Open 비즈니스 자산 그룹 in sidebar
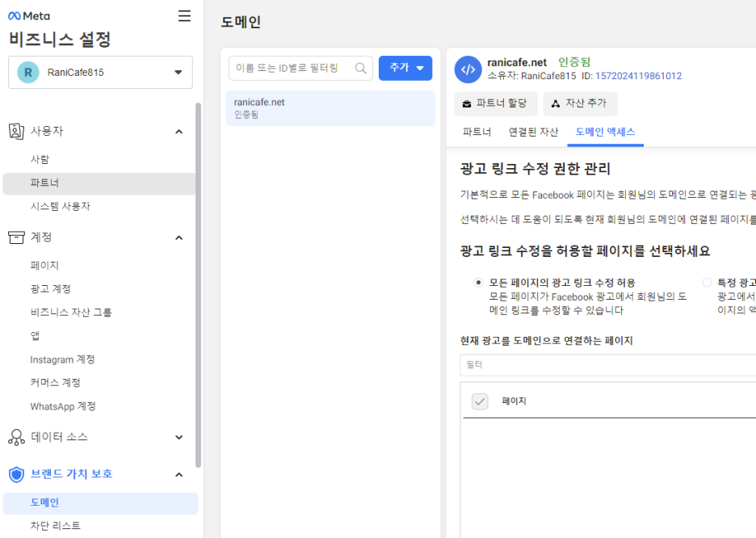756x538 pixels. click(x=71, y=313)
